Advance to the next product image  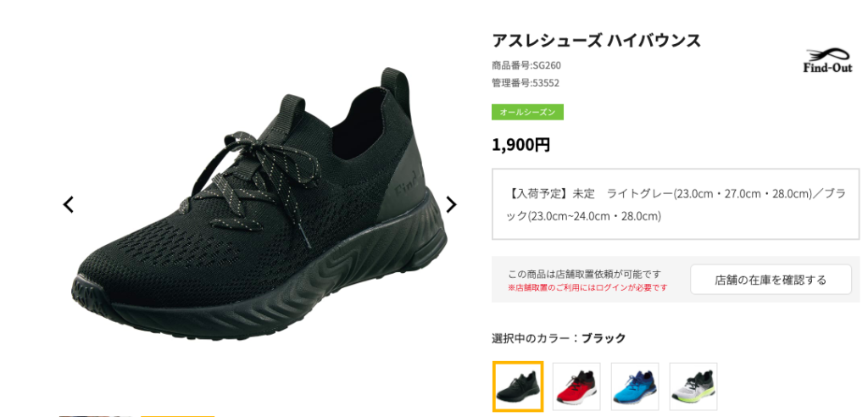tap(451, 204)
